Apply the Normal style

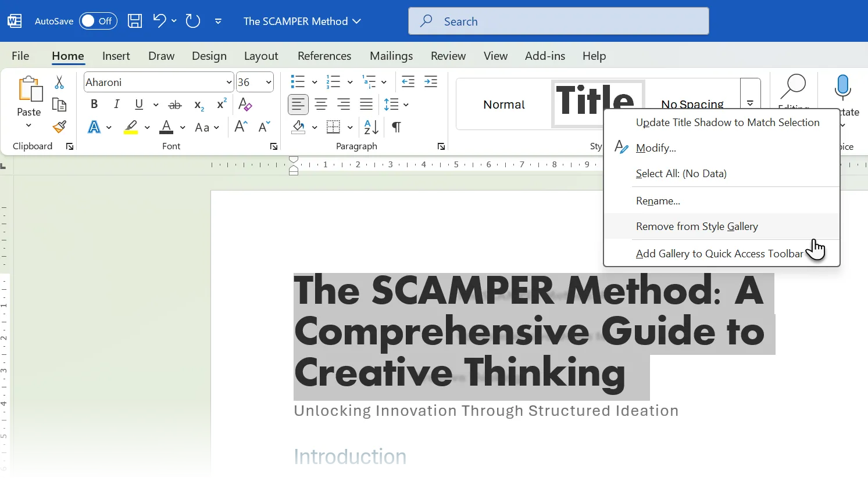(x=504, y=105)
